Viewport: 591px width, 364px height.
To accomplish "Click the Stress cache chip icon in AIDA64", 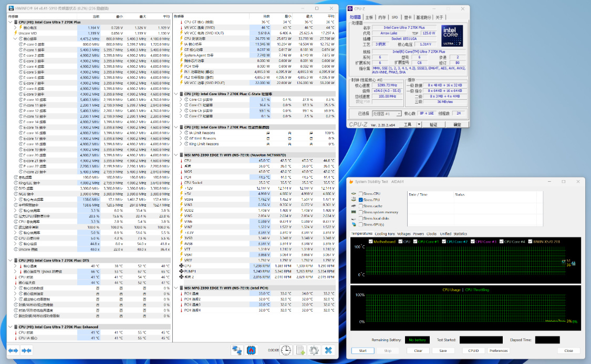I will point(354,206).
